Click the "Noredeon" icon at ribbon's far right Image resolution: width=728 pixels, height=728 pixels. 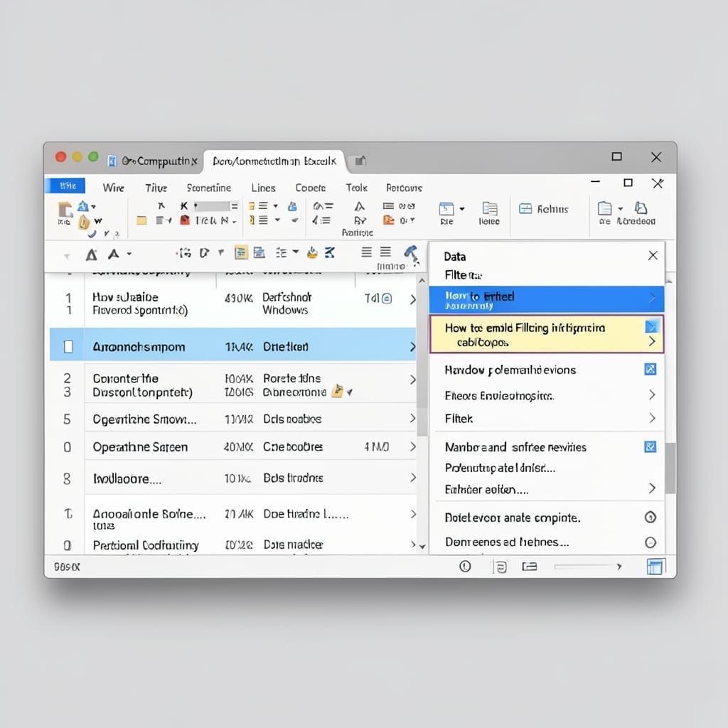pos(641,208)
